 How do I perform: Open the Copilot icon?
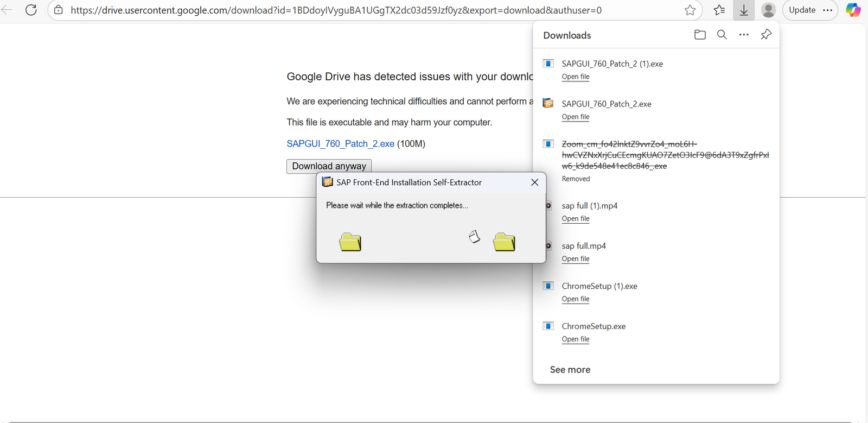[853, 10]
